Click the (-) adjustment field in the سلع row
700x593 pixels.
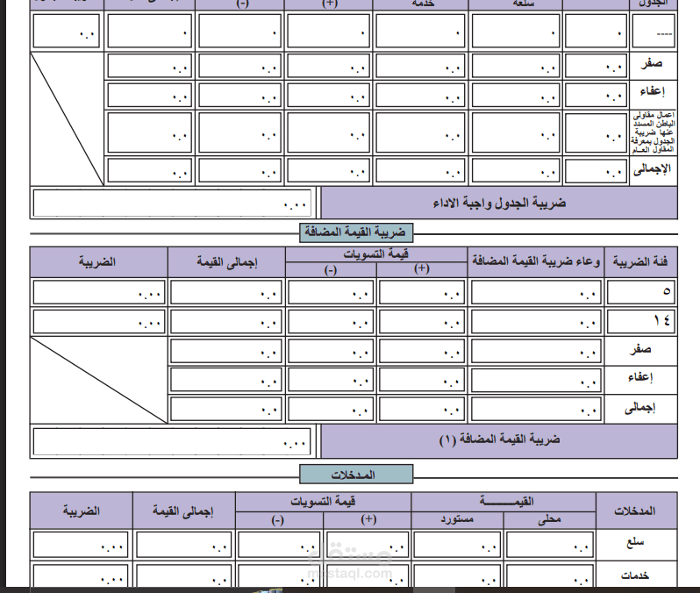[x=279, y=545]
